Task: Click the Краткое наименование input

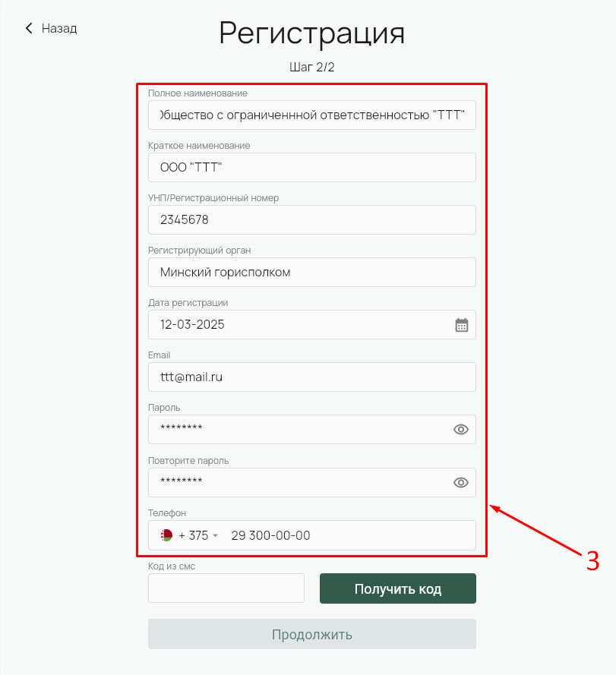Action: (312, 168)
